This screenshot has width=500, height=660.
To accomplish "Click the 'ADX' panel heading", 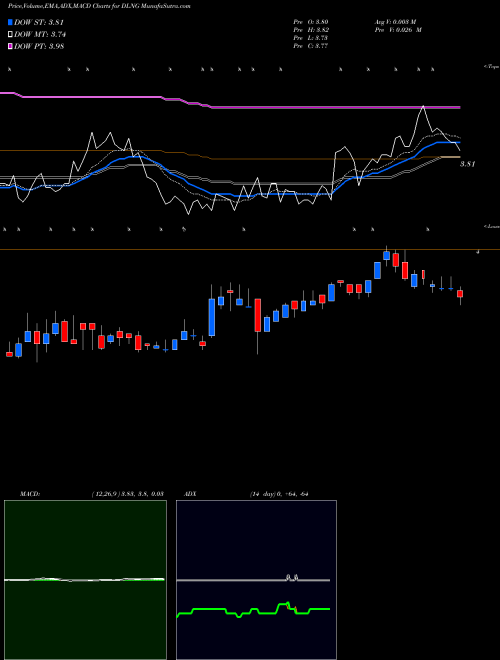I will pos(190,494).
